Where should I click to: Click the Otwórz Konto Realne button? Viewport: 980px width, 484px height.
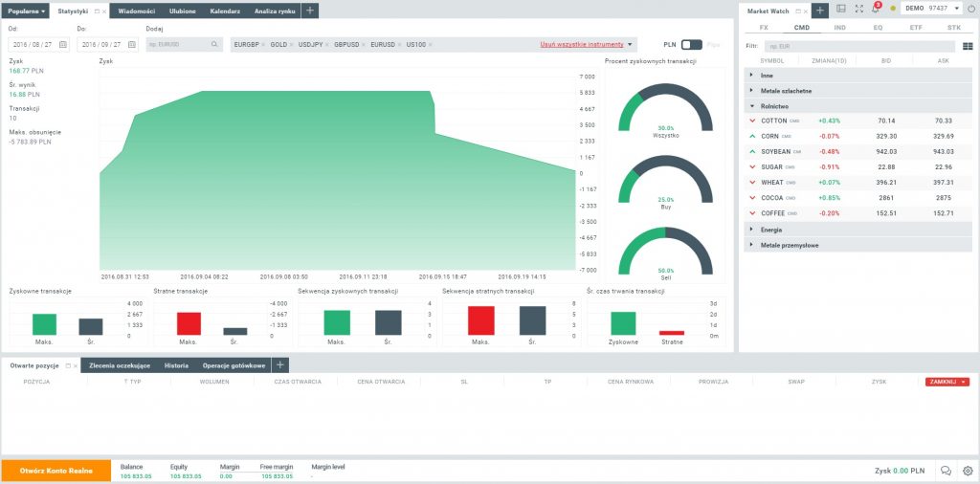[56, 471]
